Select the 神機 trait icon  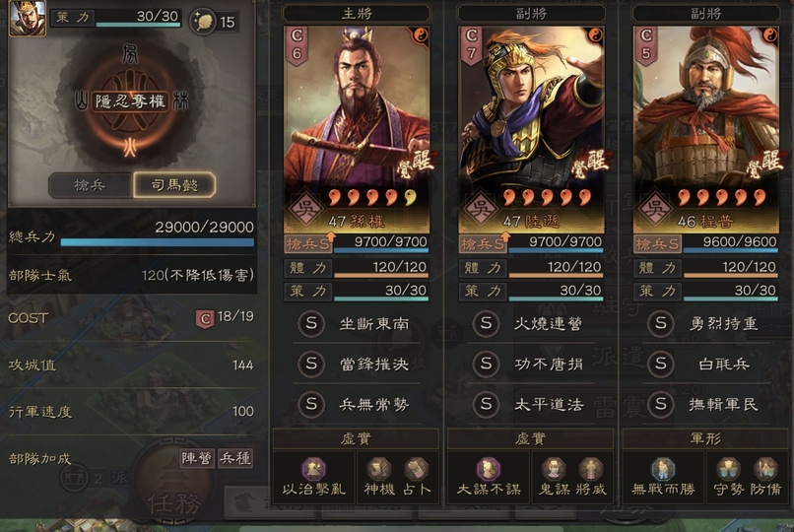pos(378,469)
